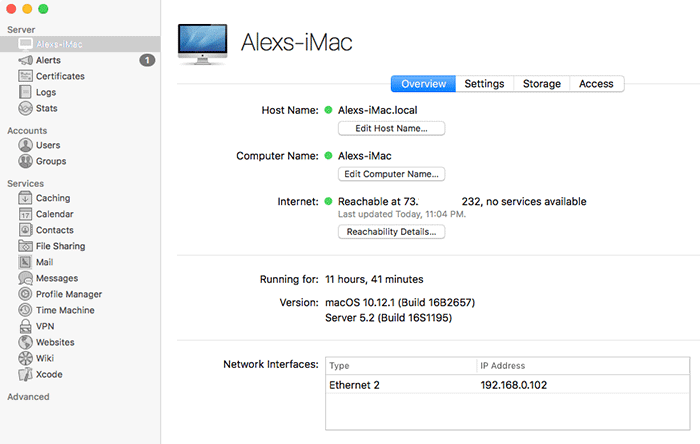Open the Xcode service icon
Viewport: 700px width, 444px height.
pos(25,374)
